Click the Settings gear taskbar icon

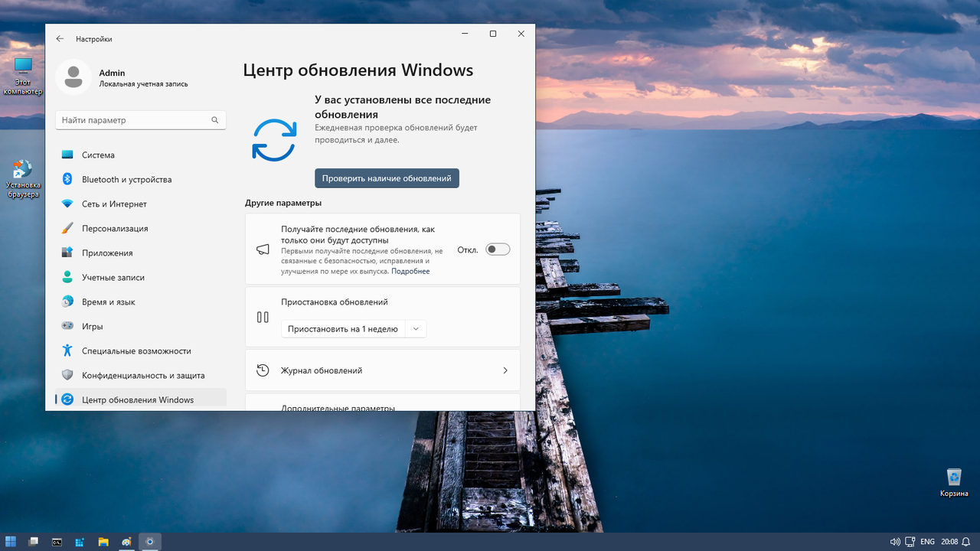(150, 542)
